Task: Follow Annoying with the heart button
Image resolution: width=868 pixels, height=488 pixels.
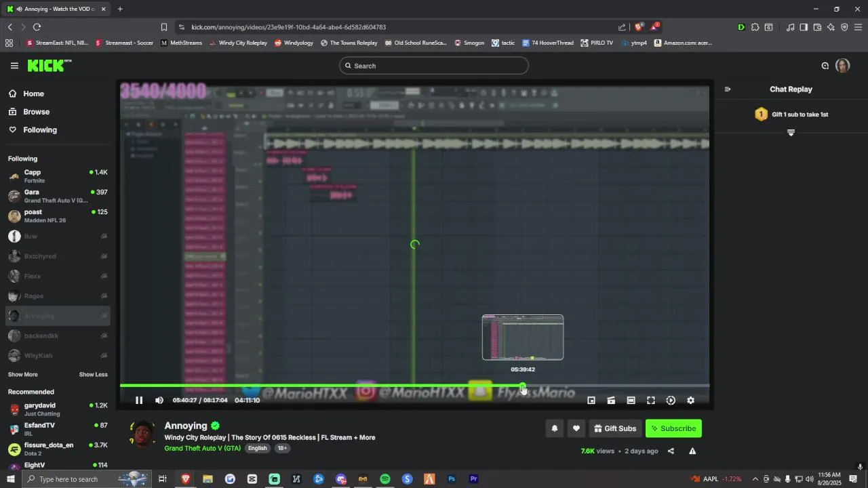Action: pos(576,428)
